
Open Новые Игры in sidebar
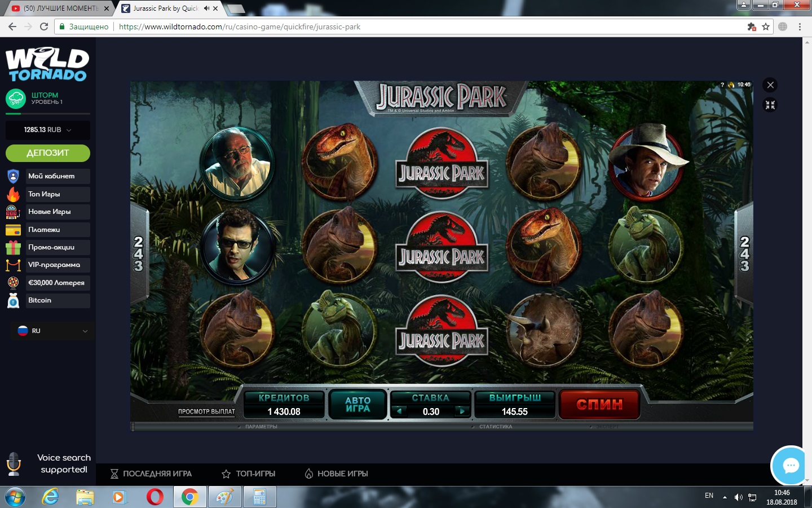click(x=58, y=212)
